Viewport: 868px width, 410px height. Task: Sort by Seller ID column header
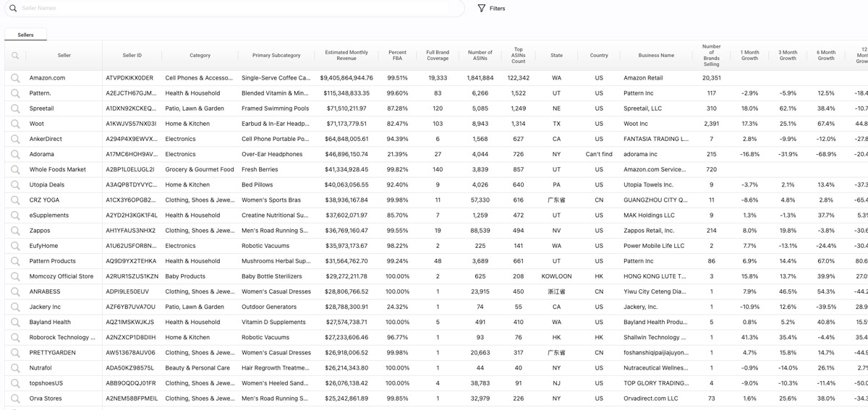132,56
